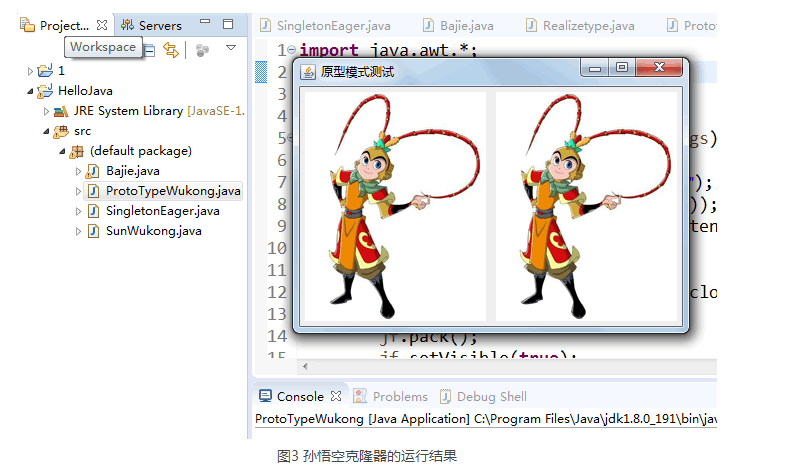Close the Project Explorer view tab
This screenshot has width=793, height=467.
(102, 25)
